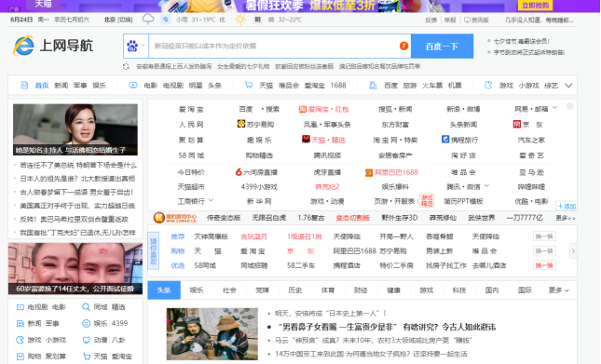Viewport: 601px width, 364px height.
Task: Open headline 日本人的祖先是谁
Action: 77,179
